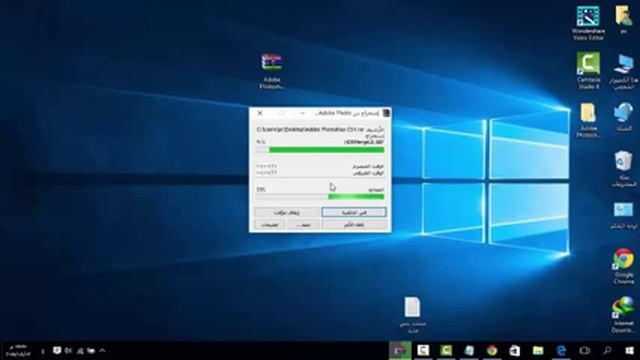Select the Adobe Photoshop RAR archive desktop icon
This screenshot has width=640, height=360.
coord(272,71)
